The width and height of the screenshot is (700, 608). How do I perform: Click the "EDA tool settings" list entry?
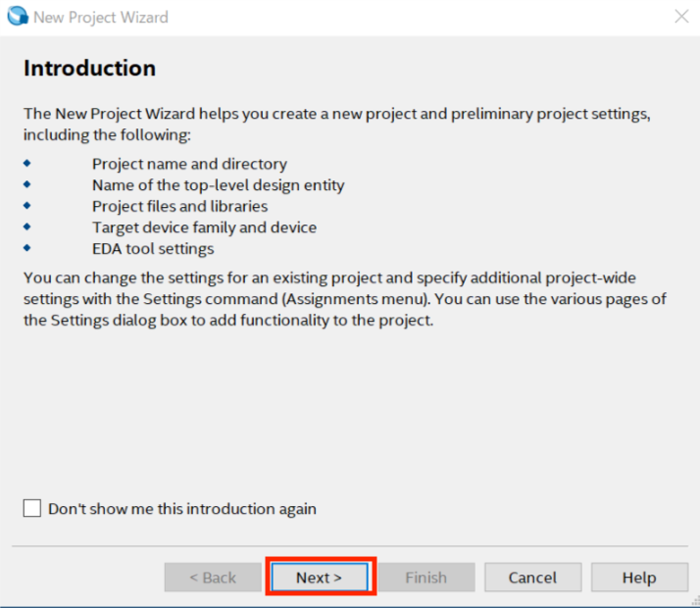point(153,249)
